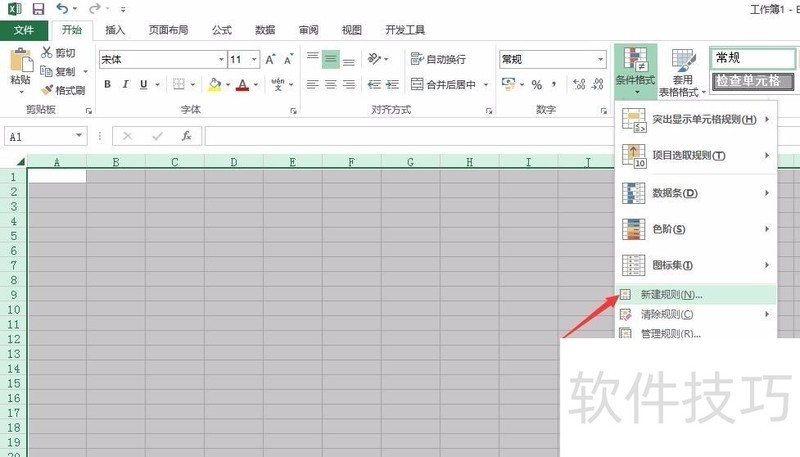Apply the red font color A
800x457 pixels.
tap(243, 85)
